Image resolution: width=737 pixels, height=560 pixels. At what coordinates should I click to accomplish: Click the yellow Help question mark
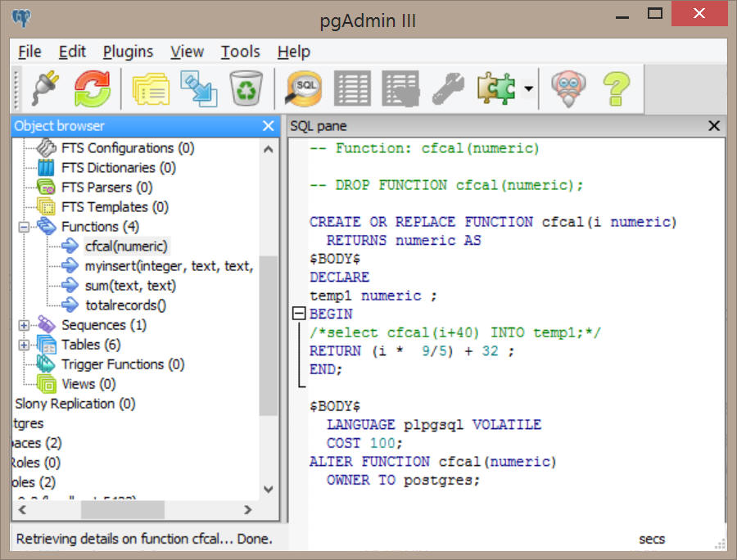click(616, 88)
